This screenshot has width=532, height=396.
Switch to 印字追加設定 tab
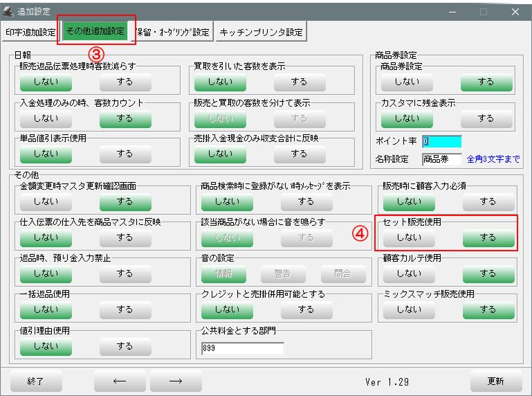coord(30,32)
